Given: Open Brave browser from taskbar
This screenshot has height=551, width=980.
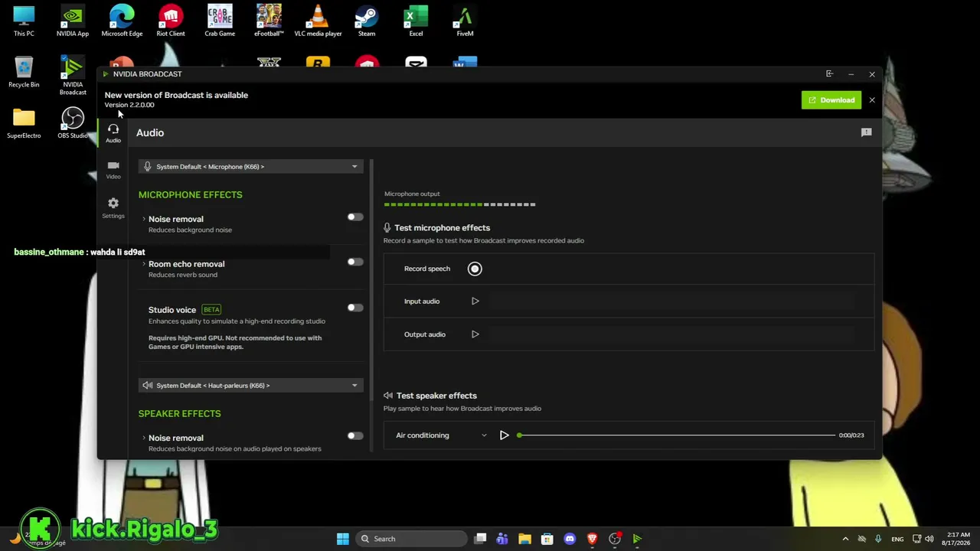Looking at the screenshot, I should click(x=592, y=539).
